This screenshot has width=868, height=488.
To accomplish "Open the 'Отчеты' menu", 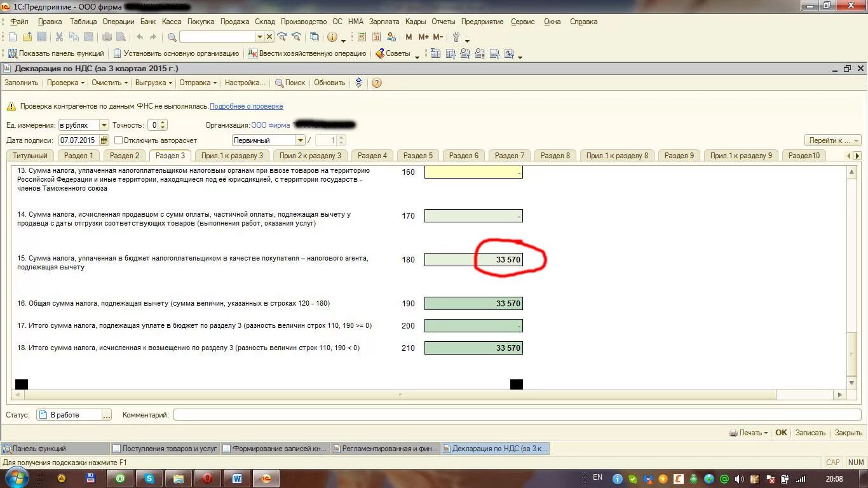I will 443,22.
